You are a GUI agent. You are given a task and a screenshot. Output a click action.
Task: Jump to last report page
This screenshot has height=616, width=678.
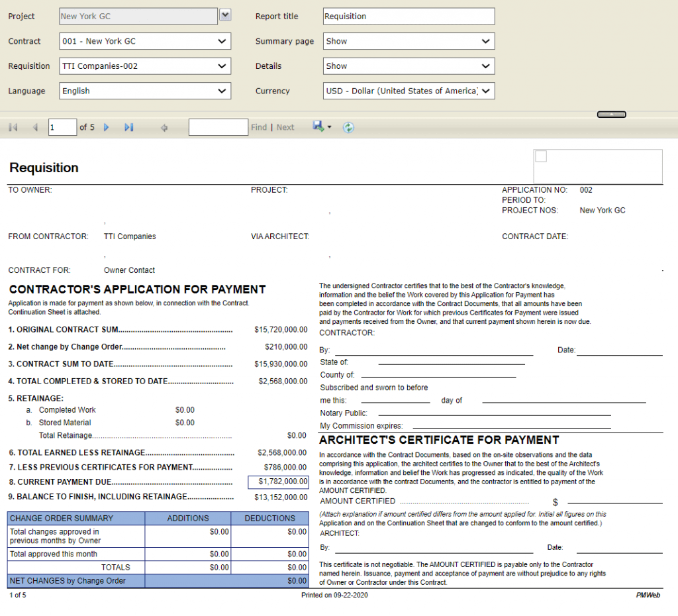click(129, 127)
